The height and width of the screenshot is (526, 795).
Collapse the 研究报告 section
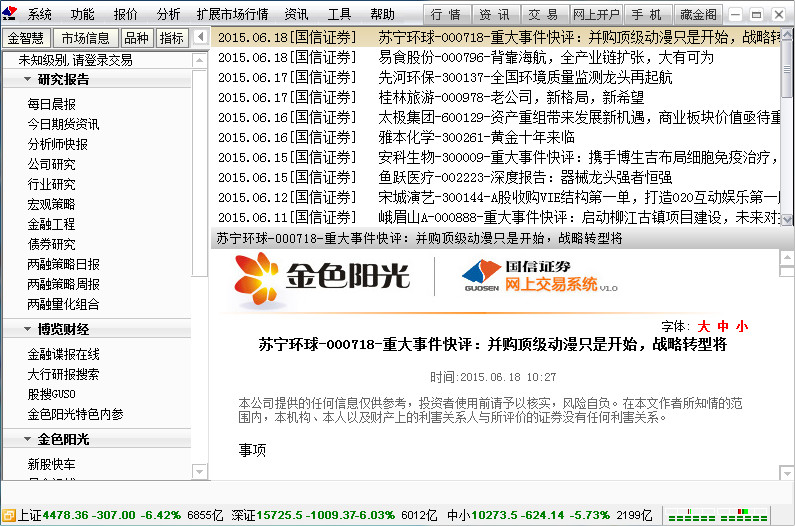click(27, 79)
